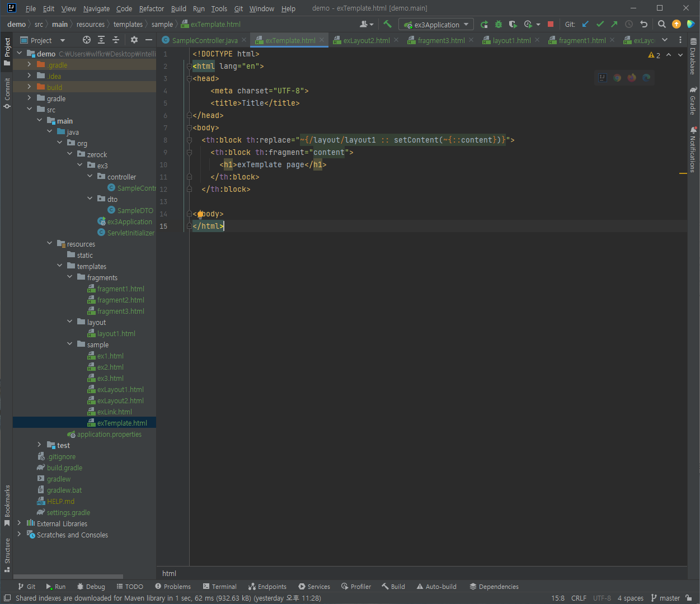The height and width of the screenshot is (604, 700).
Task: Click the 'templates' breadcrumb in navigation bar
Action: click(x=128, y=24)
